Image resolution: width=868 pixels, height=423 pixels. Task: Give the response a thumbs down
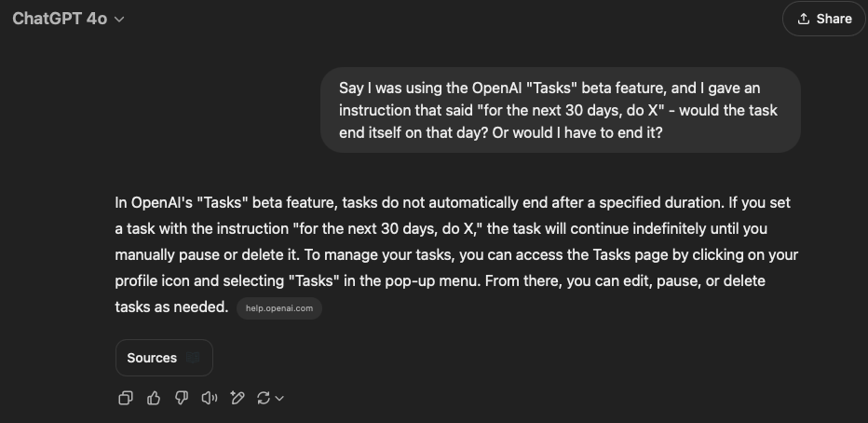pyautogui.click(x=182, y=398)
